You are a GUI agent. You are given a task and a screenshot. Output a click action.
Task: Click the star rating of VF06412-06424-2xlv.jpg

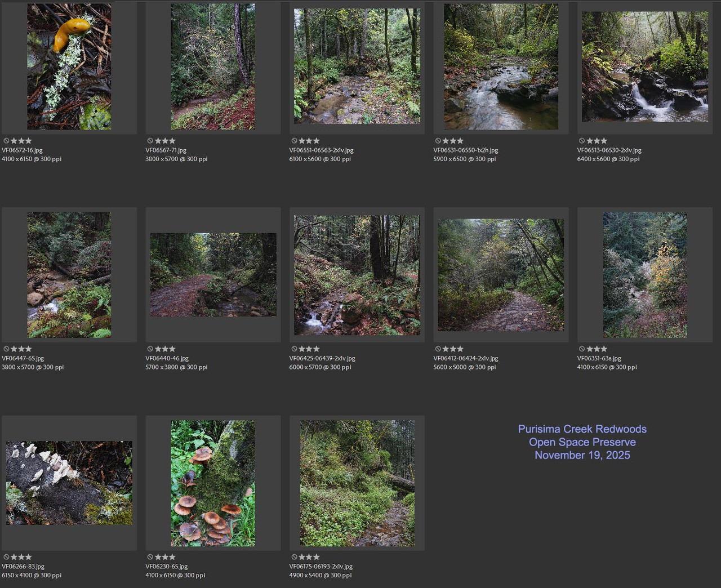pyautogui.click(x=453, y=349)
